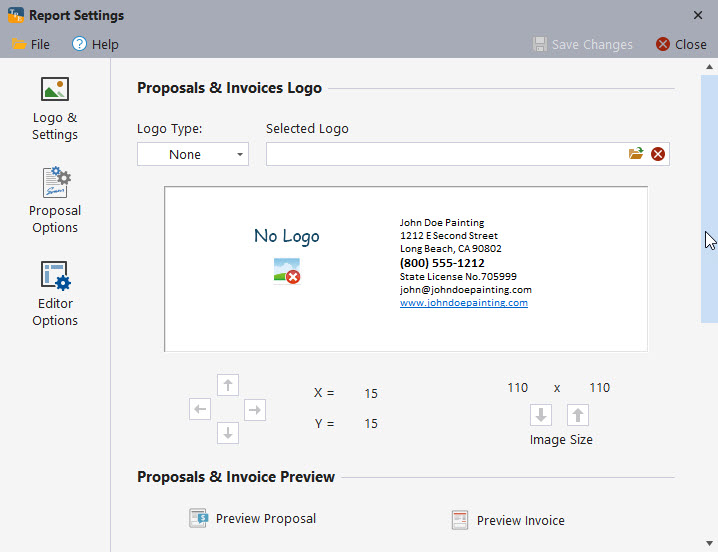Click the Proposals & Invoices Logo heading

[229, 88]
